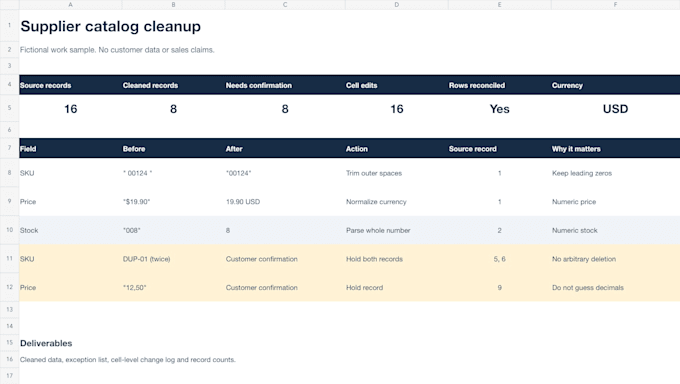
Task: Select the 'Deliverables' heading cell
Action: (46, 343)
